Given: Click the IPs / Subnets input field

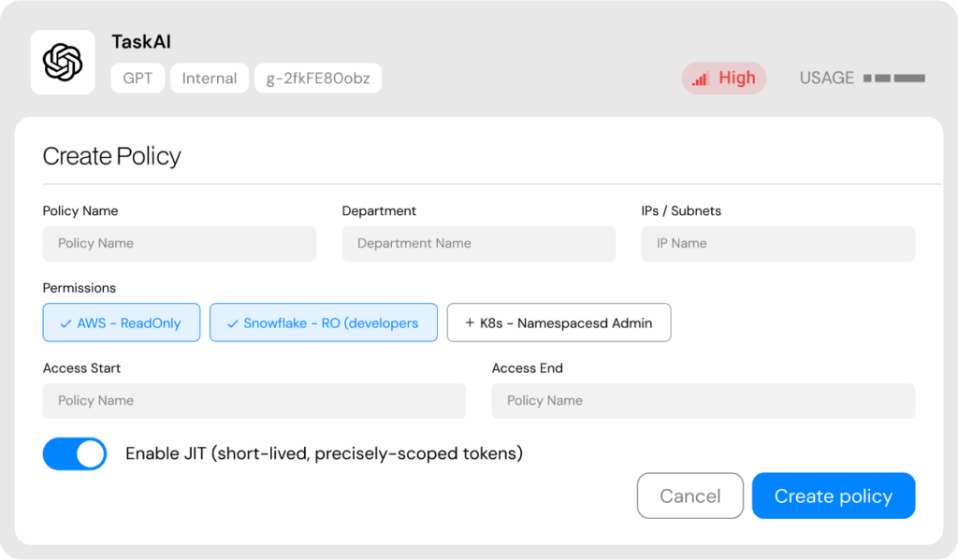Looking at the screenshot, I should click(x=777, y=244).
